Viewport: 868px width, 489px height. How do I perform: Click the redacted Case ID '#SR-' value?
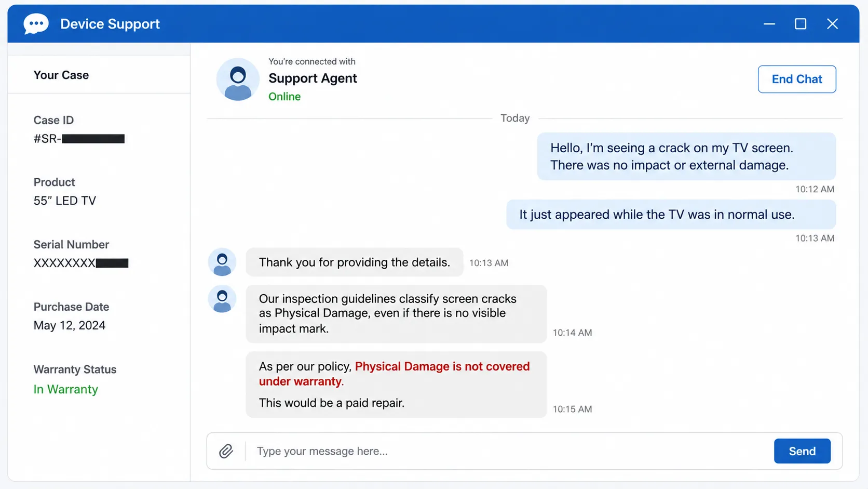[x=79, y=139]
